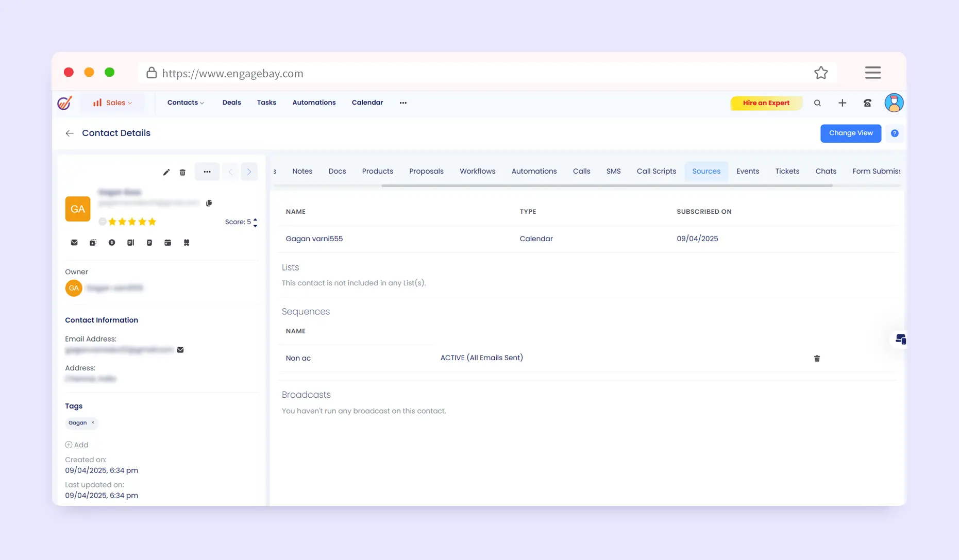Set rating to the third star
959x560 pixels.
[x=132, y=222]
